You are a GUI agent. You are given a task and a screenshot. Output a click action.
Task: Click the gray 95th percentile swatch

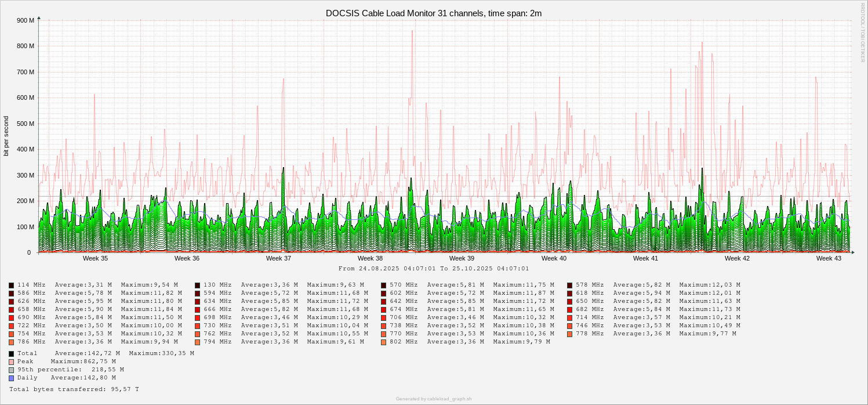click(x=12, y=370)
